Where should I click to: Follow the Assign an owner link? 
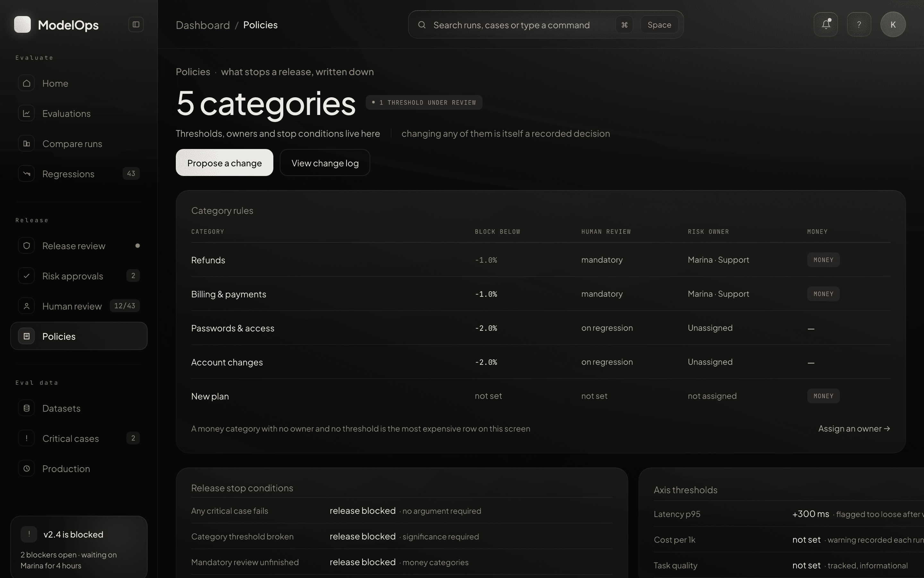pyautogui.click(x=854, y=429)
